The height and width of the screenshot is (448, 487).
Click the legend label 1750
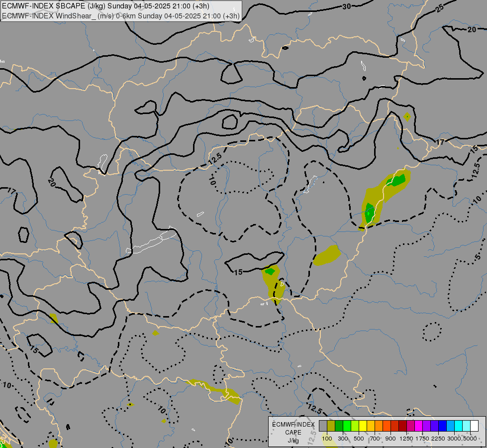pos(422,439)
